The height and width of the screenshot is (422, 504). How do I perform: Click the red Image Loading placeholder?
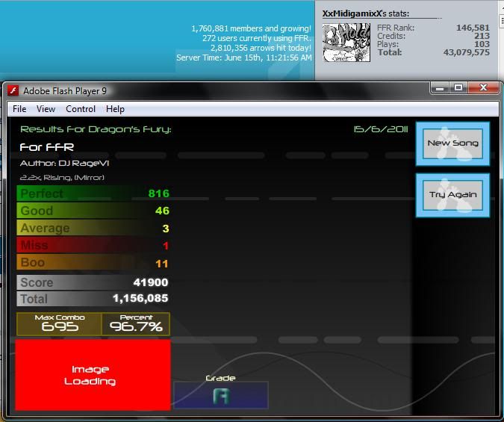(90, 375)
